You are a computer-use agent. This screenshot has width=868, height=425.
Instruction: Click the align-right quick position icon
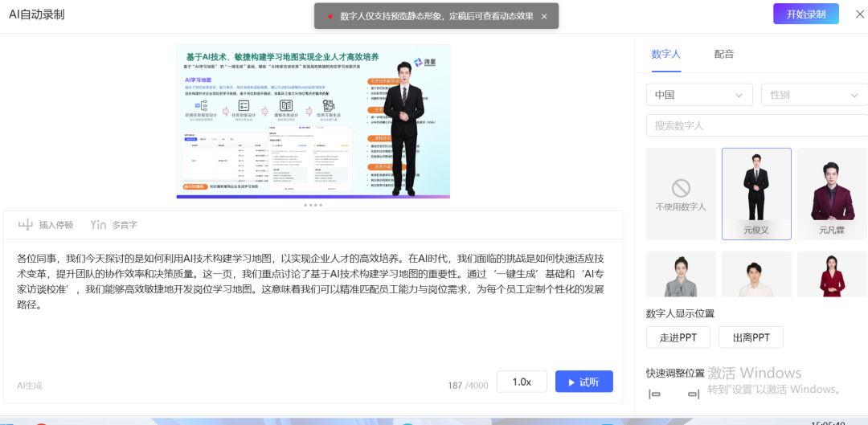pyautogui.click(x=694, y=394)
